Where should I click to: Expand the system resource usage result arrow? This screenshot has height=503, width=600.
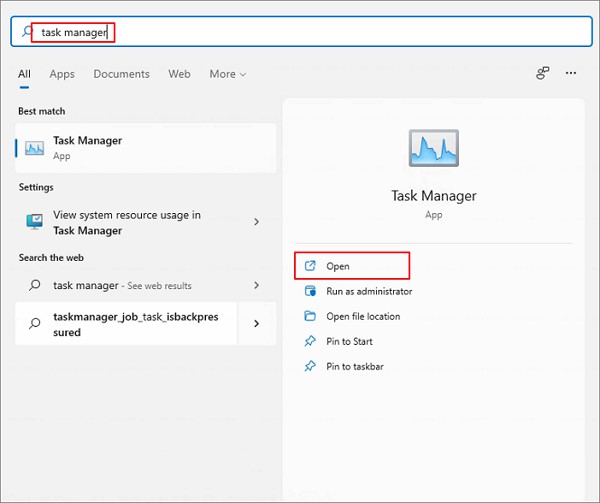coord(257,222)
